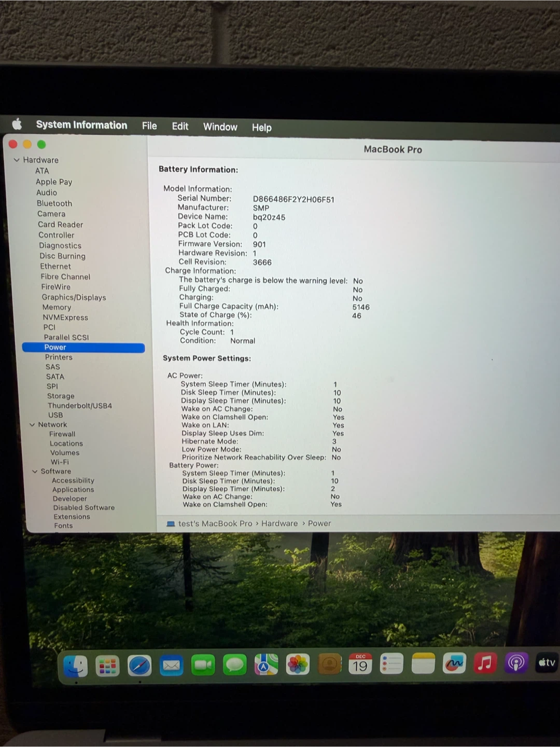This screenshot has height=747, width=560.
Task: Collapse the Network section
Action: (x=32, y=425)
